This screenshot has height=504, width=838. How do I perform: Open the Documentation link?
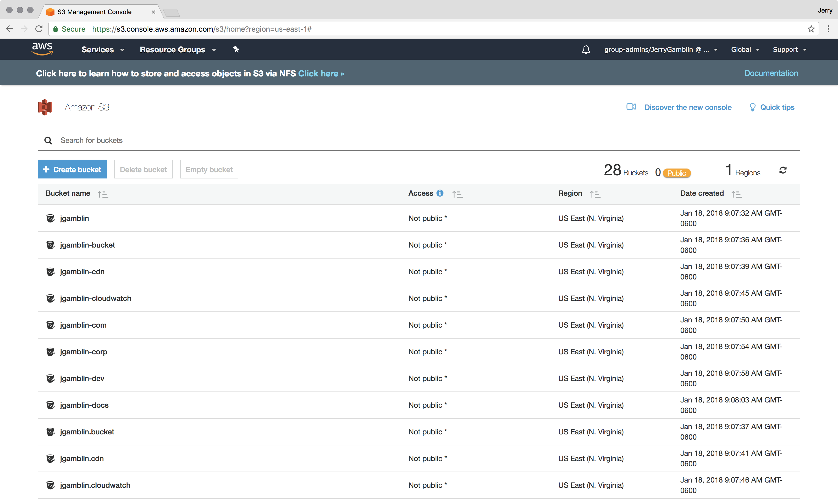click(x=771, y=73)
